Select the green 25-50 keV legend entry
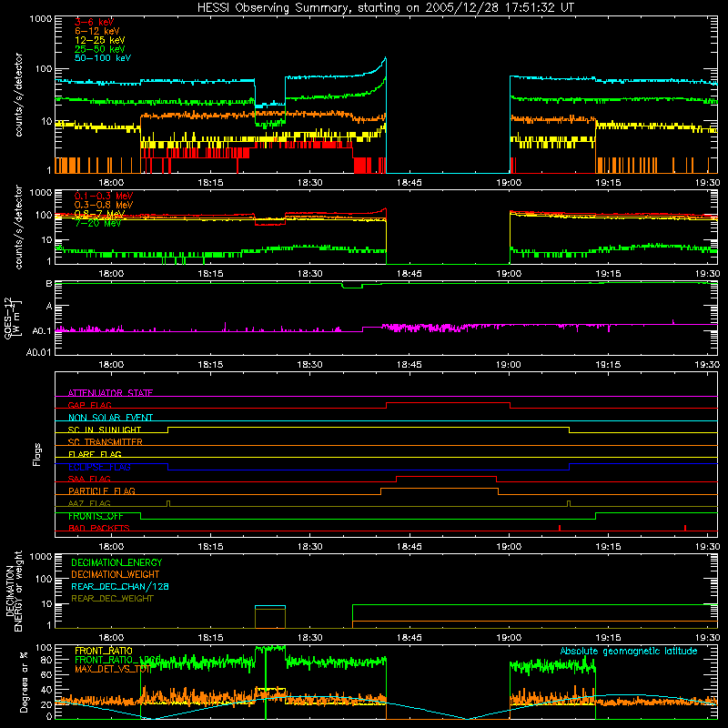 tap(100, 49)
